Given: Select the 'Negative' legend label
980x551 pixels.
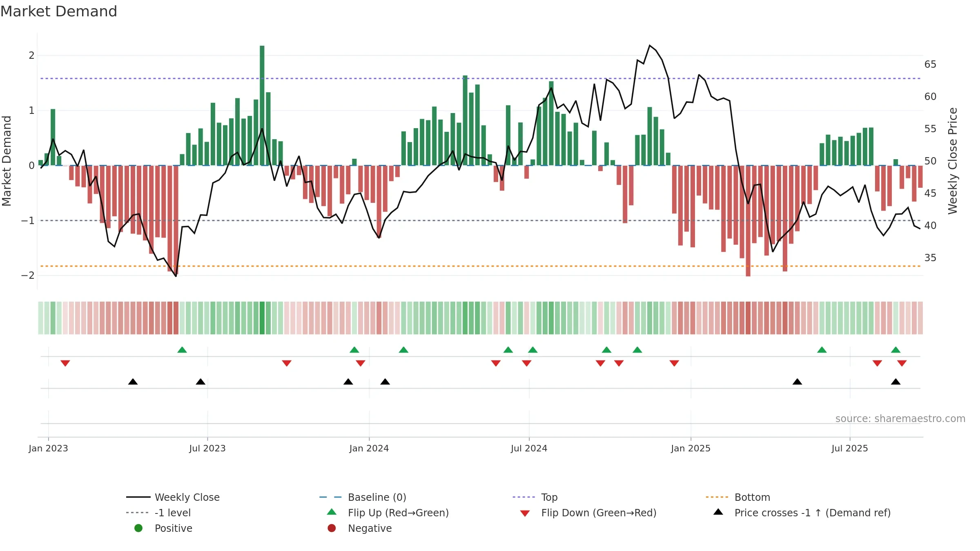Looking at the screenshot, I should pos(370,528).
